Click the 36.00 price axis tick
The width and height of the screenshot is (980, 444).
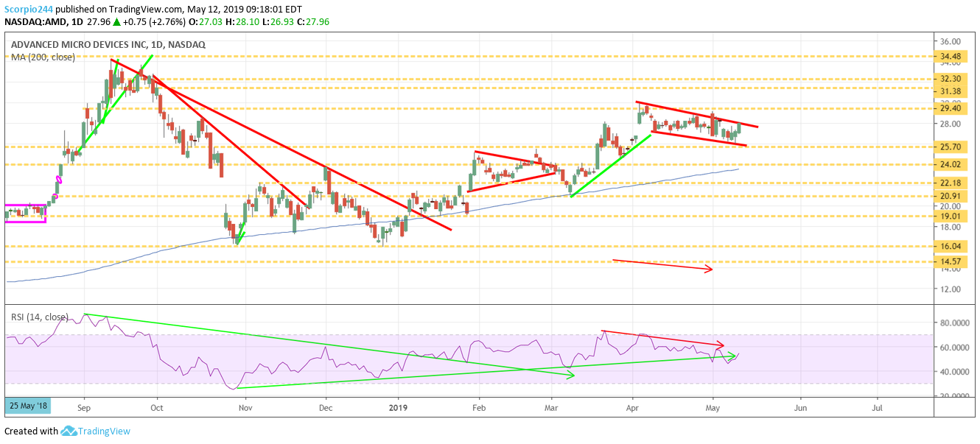click(949, 41)
